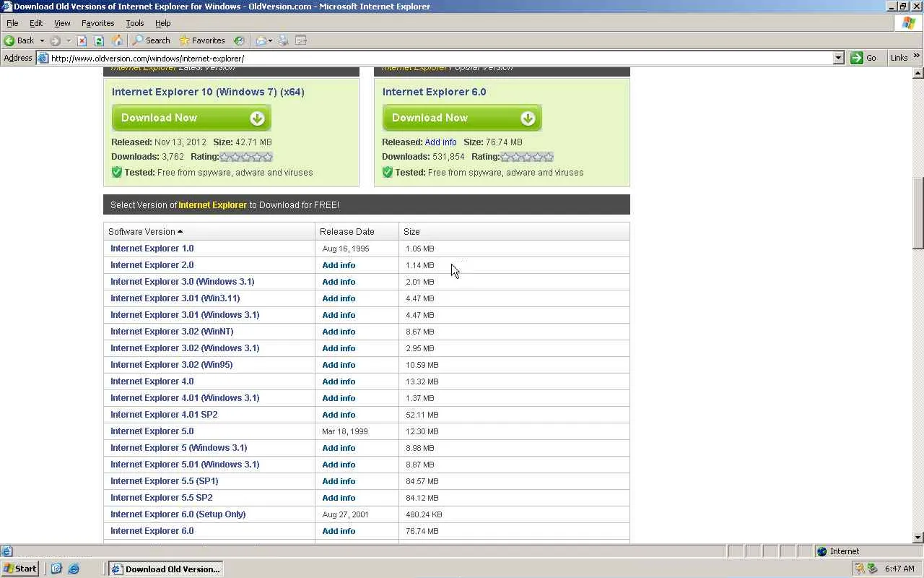The image size is (924, 578).
Task: Click the Show Desktop quick launch icon
Action: (x=56, y=569)
